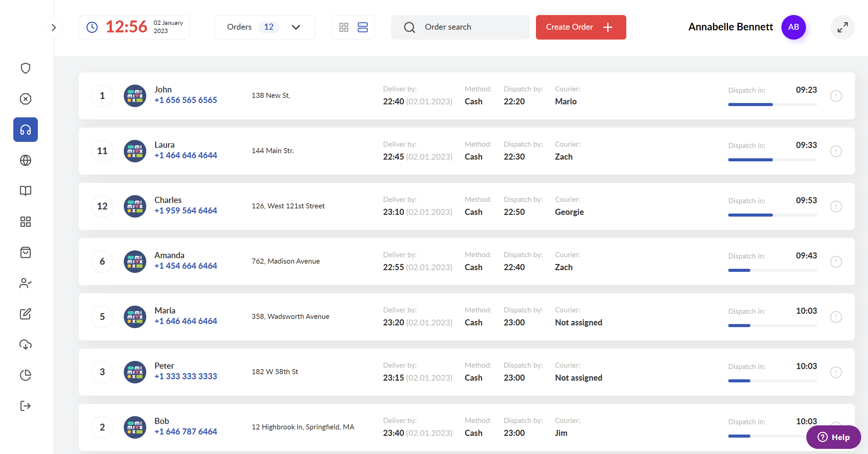
Task: Click Laura's dispatch progress bar
Action: point(773,160)
